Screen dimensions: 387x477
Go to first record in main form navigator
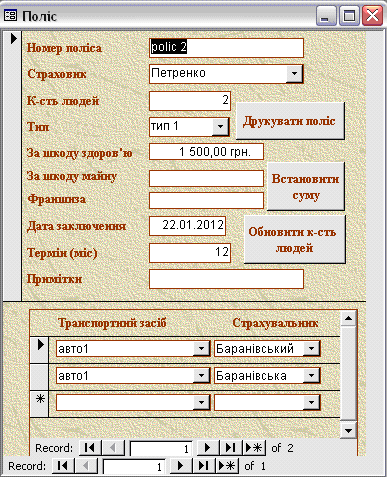[63, 466]
